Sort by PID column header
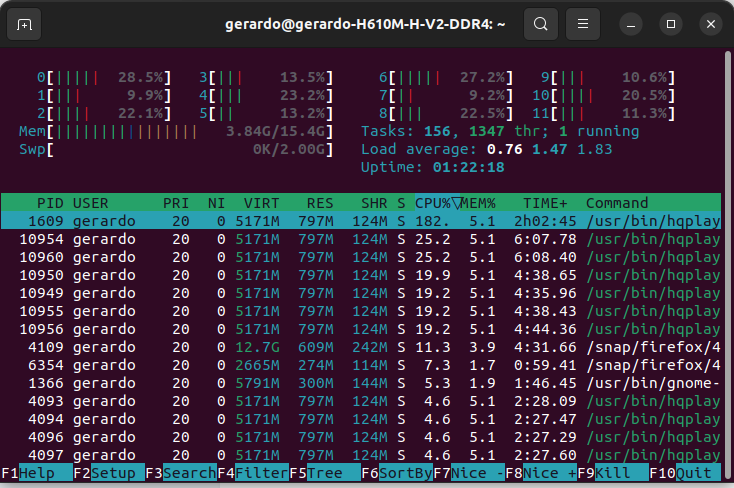This screenshot has height=488, width=734. (50, 203)
